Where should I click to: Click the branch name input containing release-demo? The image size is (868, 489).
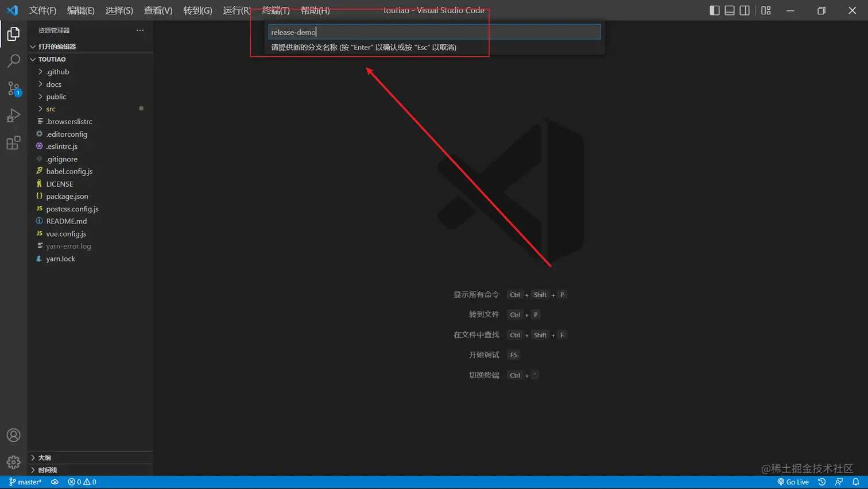(435, 32)
